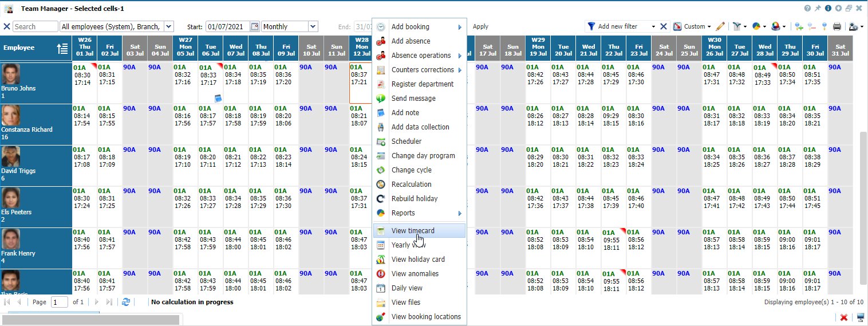The height and width of the screenshot is (326, 868).
Task: Open the Add new filter dropdown
Action: coord(653,26)
